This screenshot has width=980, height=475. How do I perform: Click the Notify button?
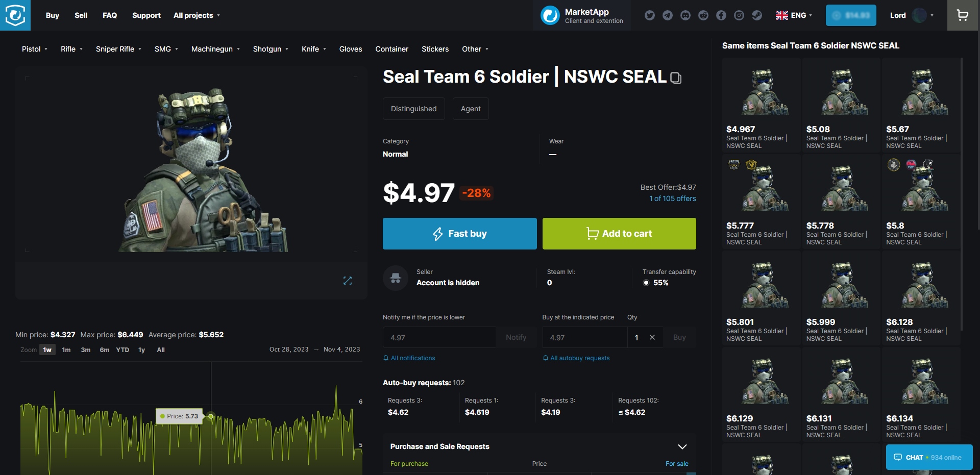(x=516, y=337)
